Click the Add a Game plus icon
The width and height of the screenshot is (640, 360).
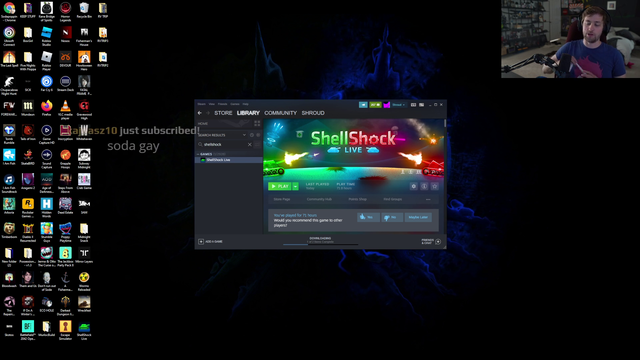point(201,242)
